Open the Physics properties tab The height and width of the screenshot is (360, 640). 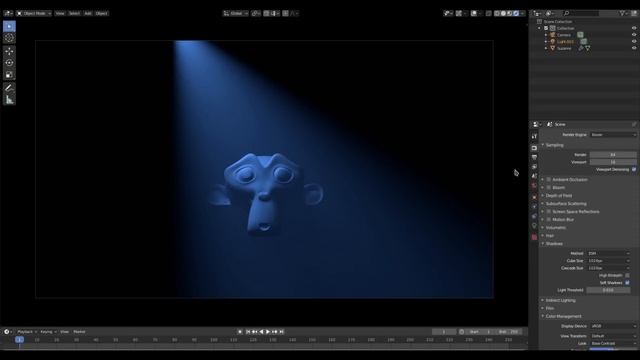pyautogui.click(x=534, y=207)
